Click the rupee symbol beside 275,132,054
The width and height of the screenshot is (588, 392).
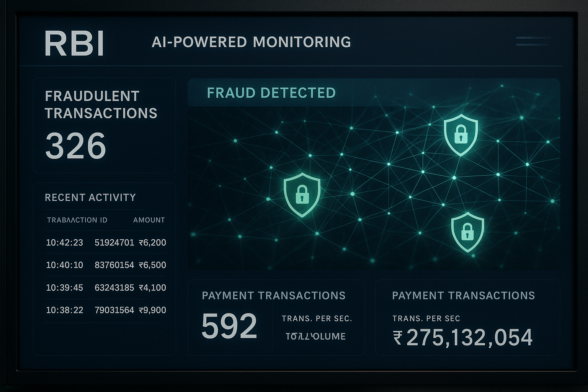point(398,338)
